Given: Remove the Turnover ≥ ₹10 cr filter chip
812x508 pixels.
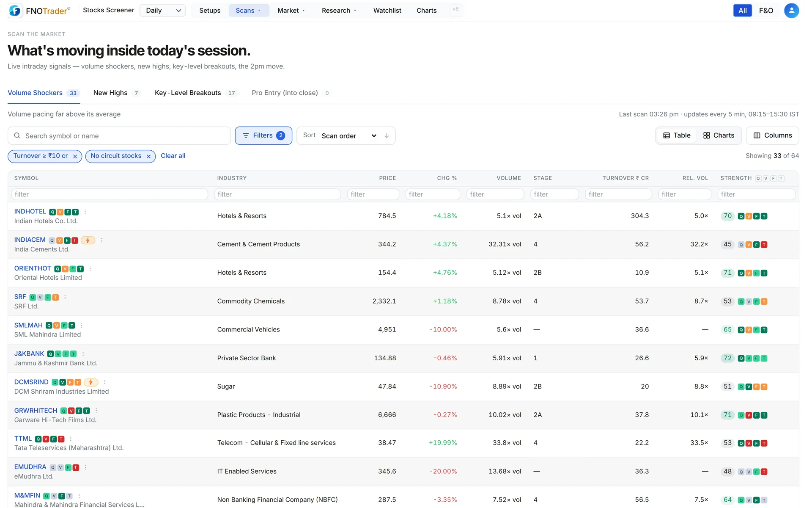Looking at the screenshot, I should (x=75, y=156).
